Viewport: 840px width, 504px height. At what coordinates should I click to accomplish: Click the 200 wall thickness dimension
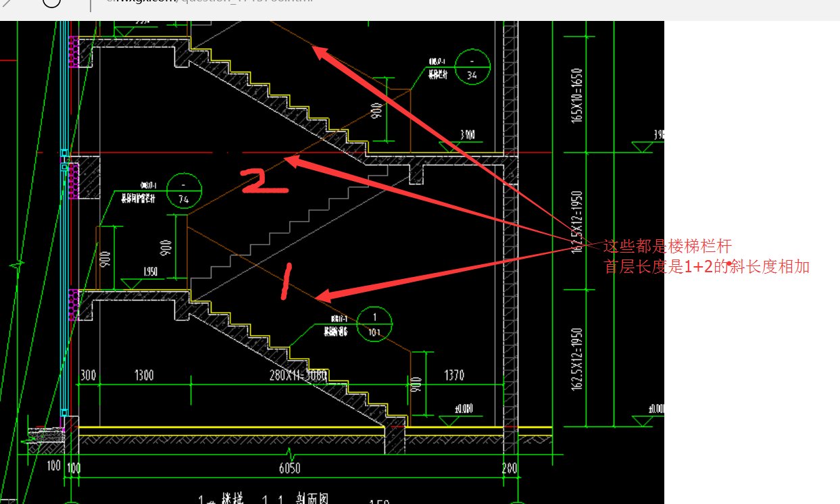click(510, 468)
